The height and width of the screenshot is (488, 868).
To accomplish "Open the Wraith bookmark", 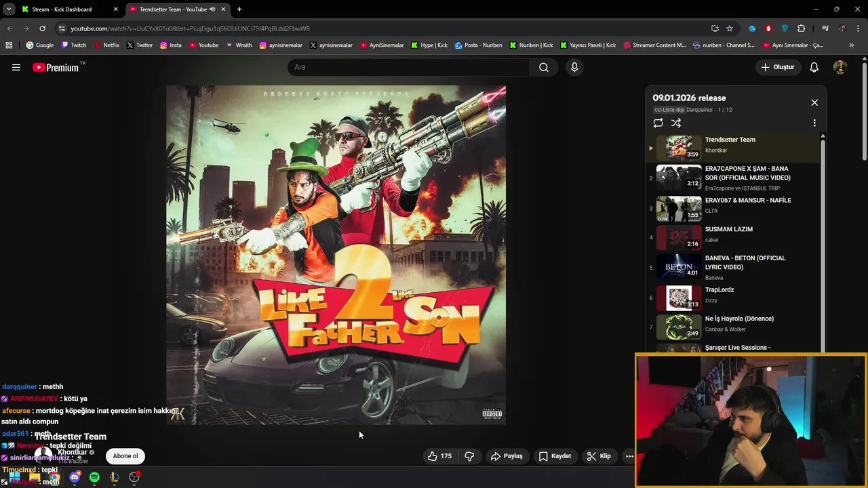I will [239, 45].
